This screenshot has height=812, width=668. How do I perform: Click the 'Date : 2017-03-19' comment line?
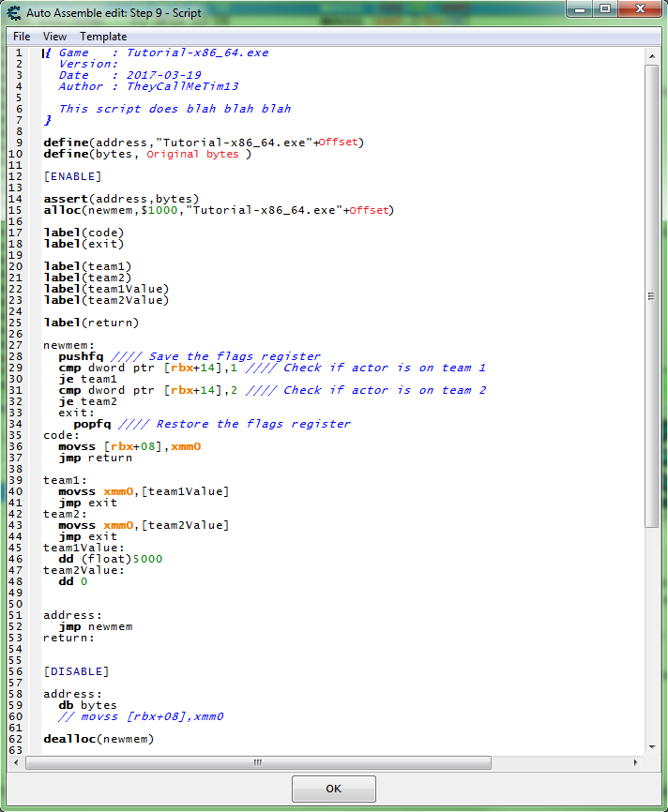130,75
